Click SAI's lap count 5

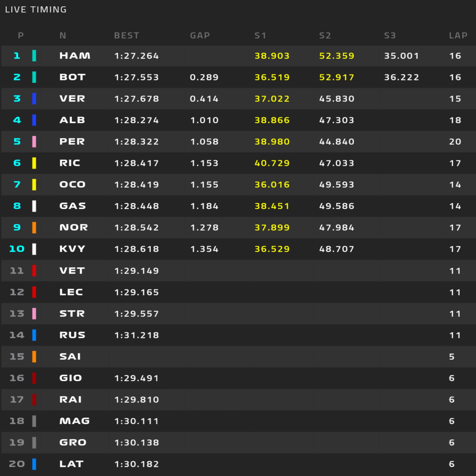(x=452, y=357)
